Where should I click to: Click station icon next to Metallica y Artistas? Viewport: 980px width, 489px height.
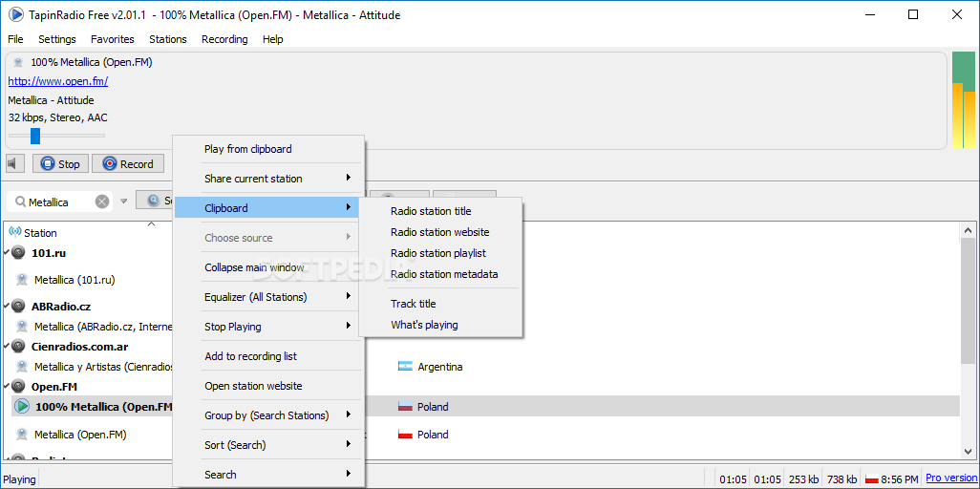click(22, 367)
